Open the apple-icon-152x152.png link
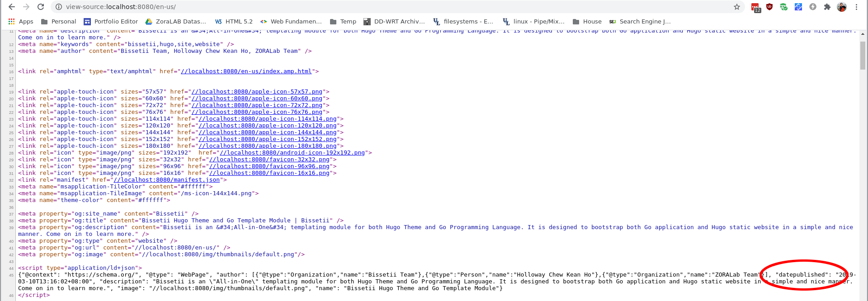Viewport: 868px width, 301px height. pyautogui.click(x=268, y=139)
